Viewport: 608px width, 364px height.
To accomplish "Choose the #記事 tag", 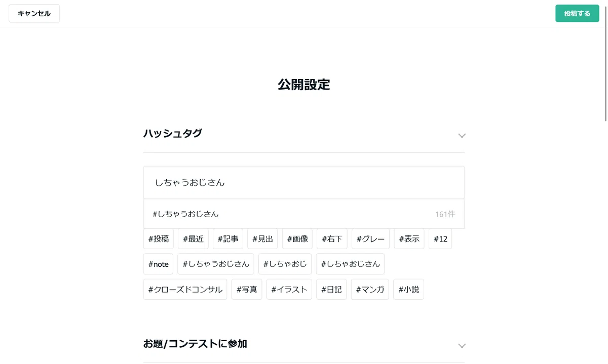I will point(228,239).
